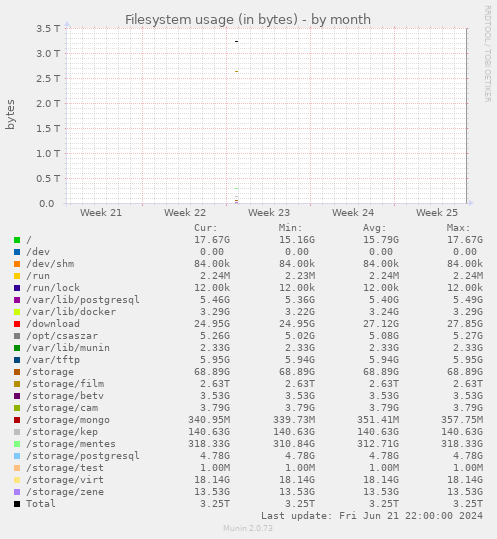This screenshot has width=497, height=539.
Task: Click the 3.5 T y-axis label
Action: pyautogui.click(x=48, y=29)
